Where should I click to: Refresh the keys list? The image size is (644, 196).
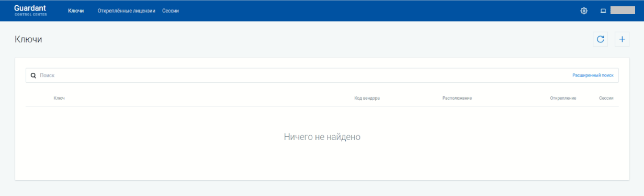pyautogui.click(x=601, y=39)
